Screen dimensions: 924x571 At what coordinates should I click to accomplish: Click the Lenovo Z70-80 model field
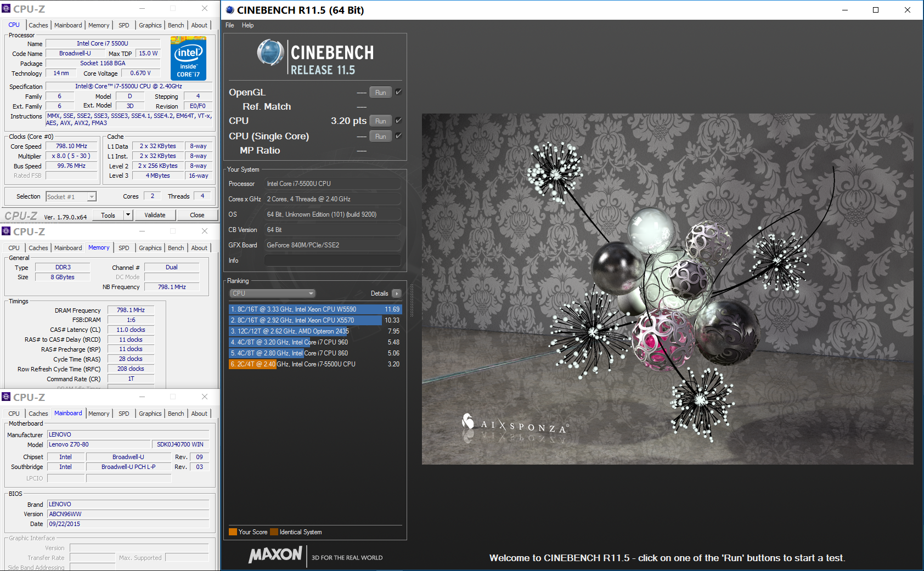click(x=99, y=445)
